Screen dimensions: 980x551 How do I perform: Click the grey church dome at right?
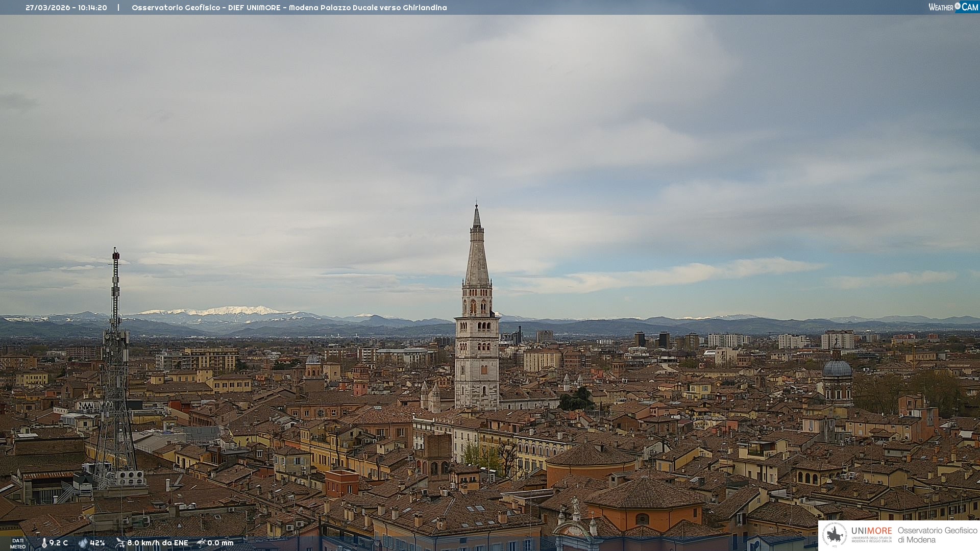[x=837, y=368]
